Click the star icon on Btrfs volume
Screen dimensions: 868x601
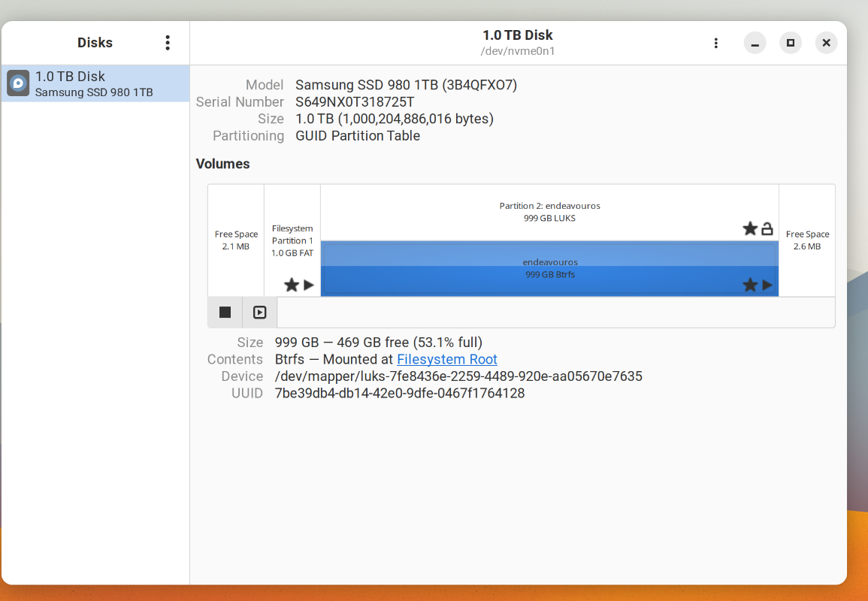pyautogui.click(x=750, y=285)
